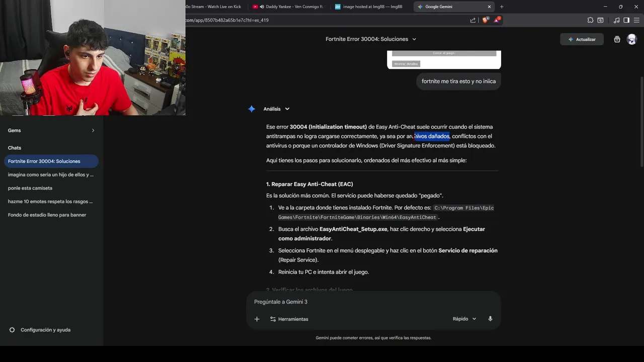Image resolution: width=644 pixels, height=362 pixels.
Task: Open the Rápido model selector dropdown
Action: pos(464,319)
